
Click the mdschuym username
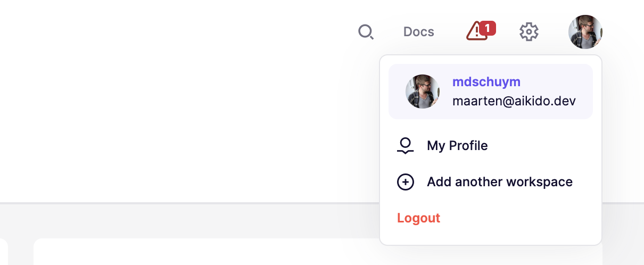coord(486,82)
